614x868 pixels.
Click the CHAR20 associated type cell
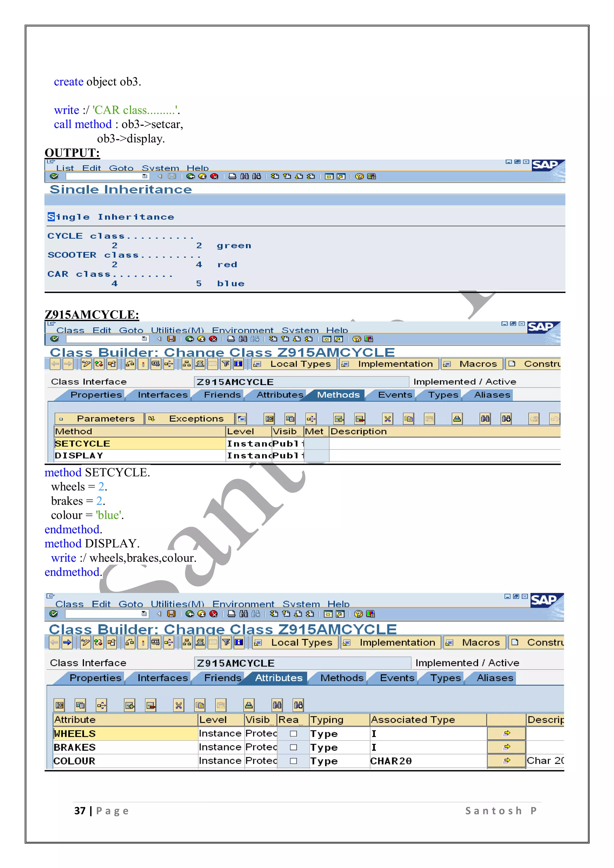click(428, 761)
